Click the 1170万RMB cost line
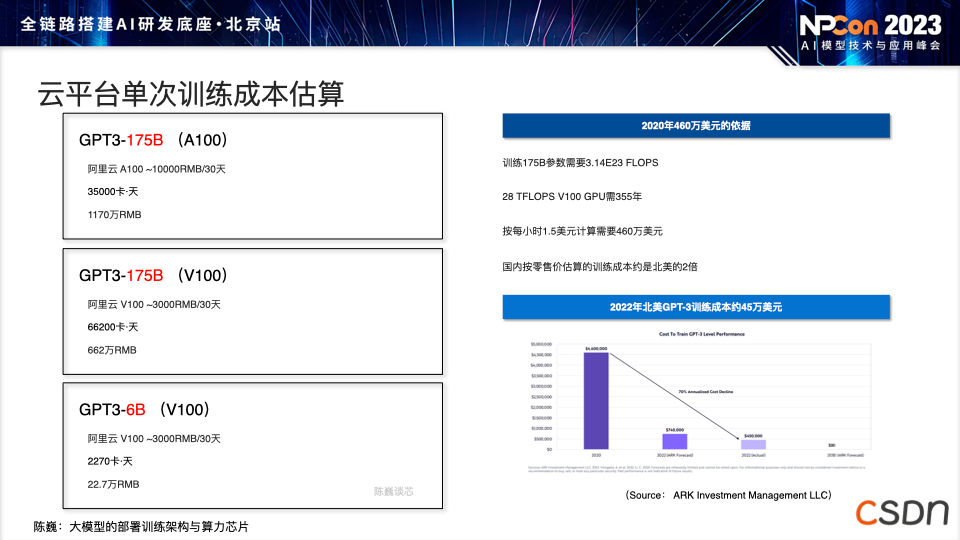 click(x=114, y=214)
